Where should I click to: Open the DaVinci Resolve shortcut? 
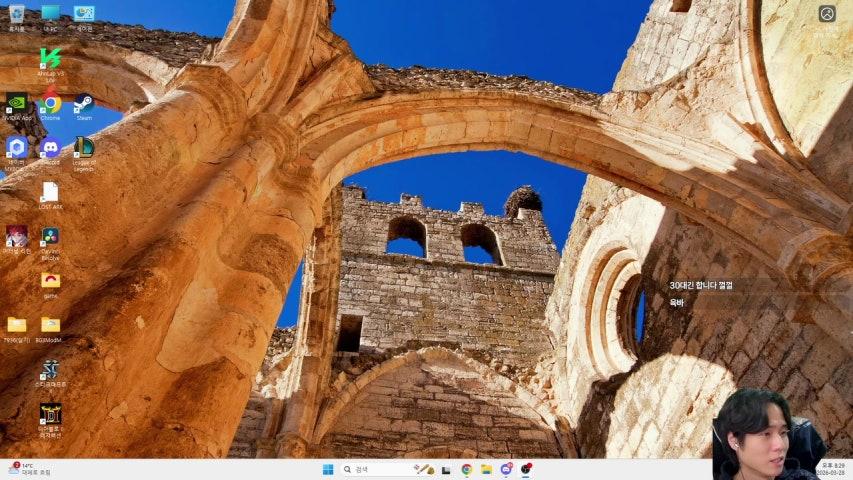click(x=50, y=237)
